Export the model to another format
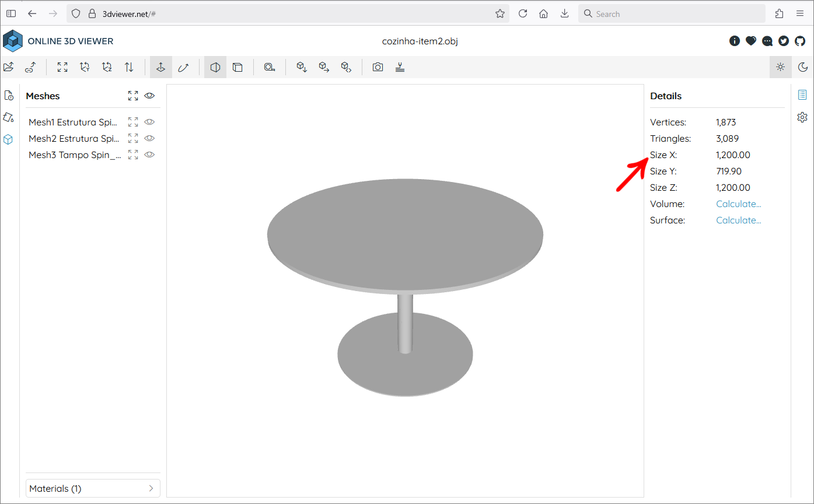Image resolution: width=814 pixels, height=504 pixels. [x=324, y=67]
